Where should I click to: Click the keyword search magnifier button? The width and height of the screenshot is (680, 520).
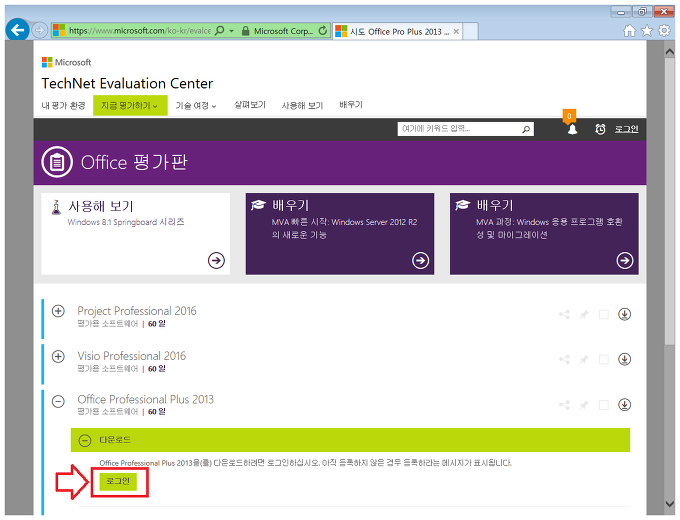(526, 129)
